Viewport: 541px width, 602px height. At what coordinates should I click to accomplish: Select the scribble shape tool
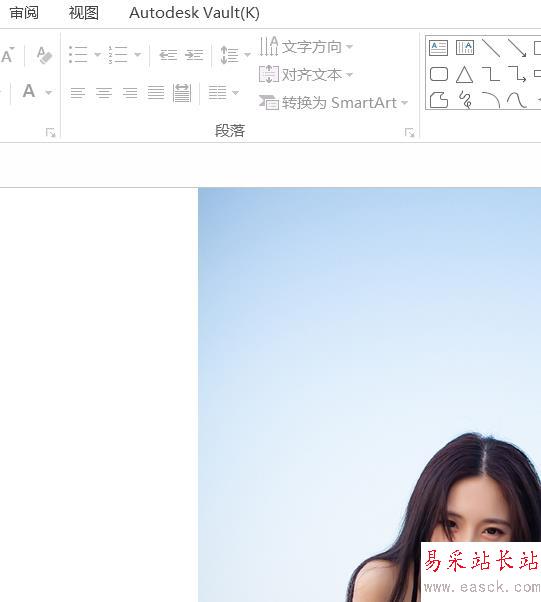point(465,100)
